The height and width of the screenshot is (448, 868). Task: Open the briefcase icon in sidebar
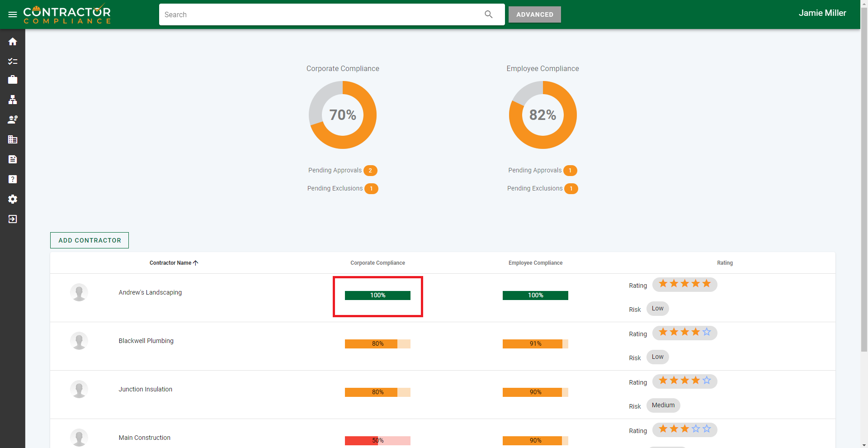click(13, 80)
